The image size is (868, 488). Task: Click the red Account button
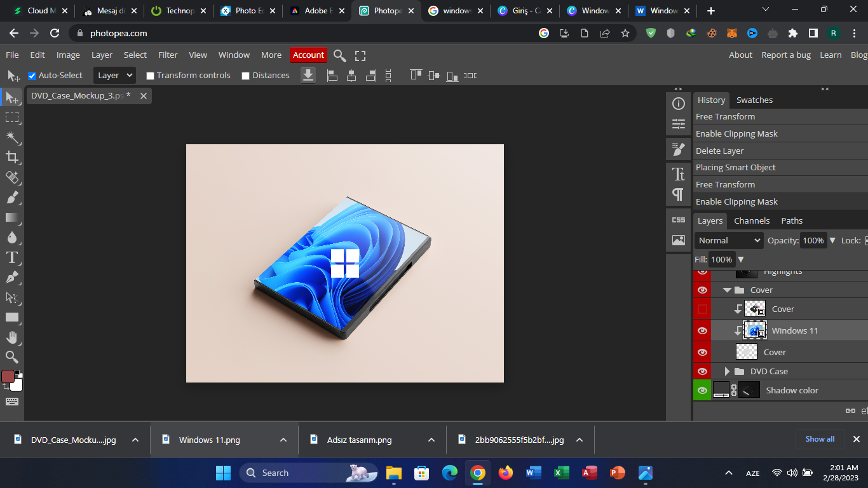tap(308, 55)
